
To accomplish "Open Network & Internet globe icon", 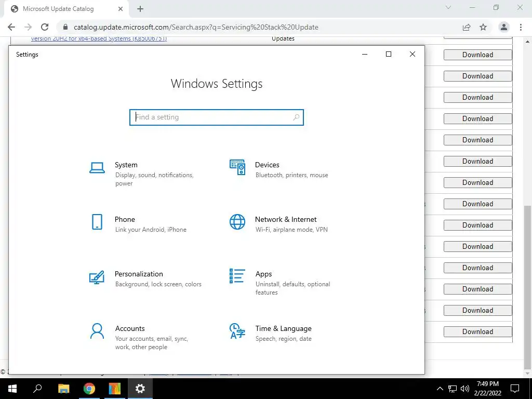I will [x=237, y=222].
